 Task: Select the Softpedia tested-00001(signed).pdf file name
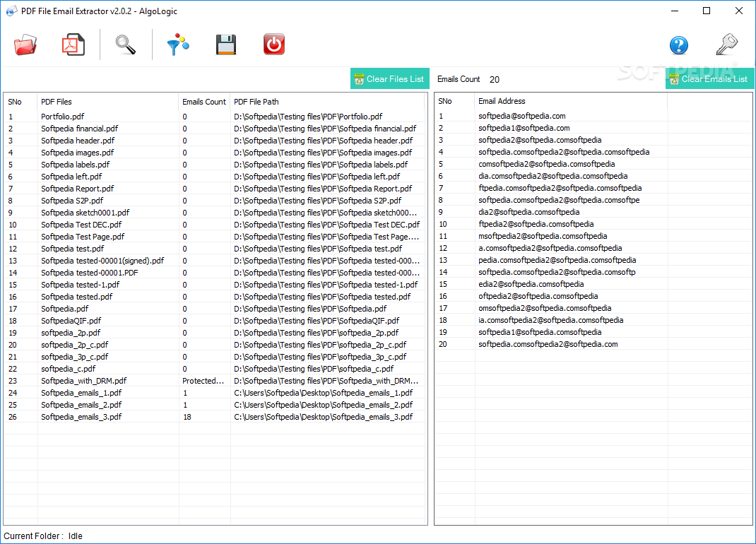point(102,261)
